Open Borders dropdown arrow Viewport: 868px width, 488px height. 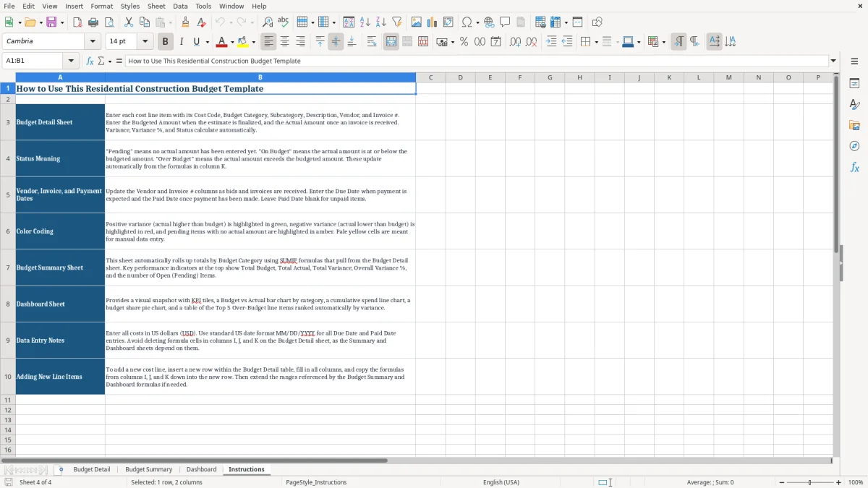tap(597, 42)
